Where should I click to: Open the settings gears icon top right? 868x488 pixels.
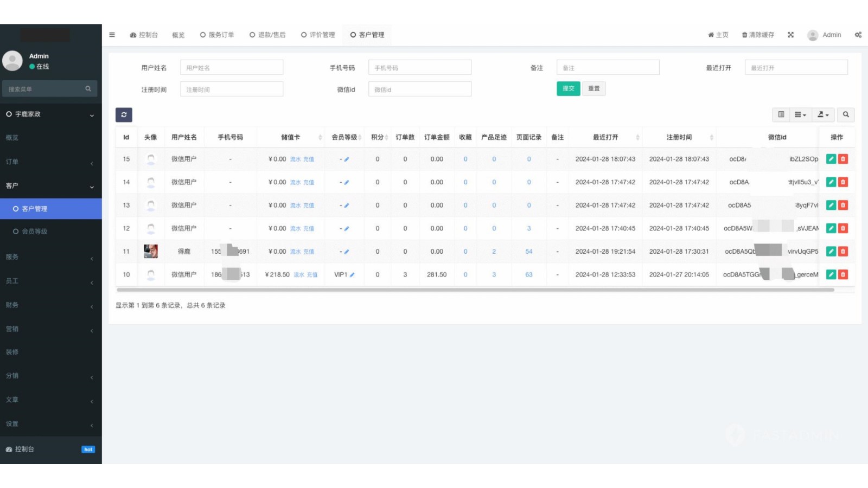pos(858,35)
